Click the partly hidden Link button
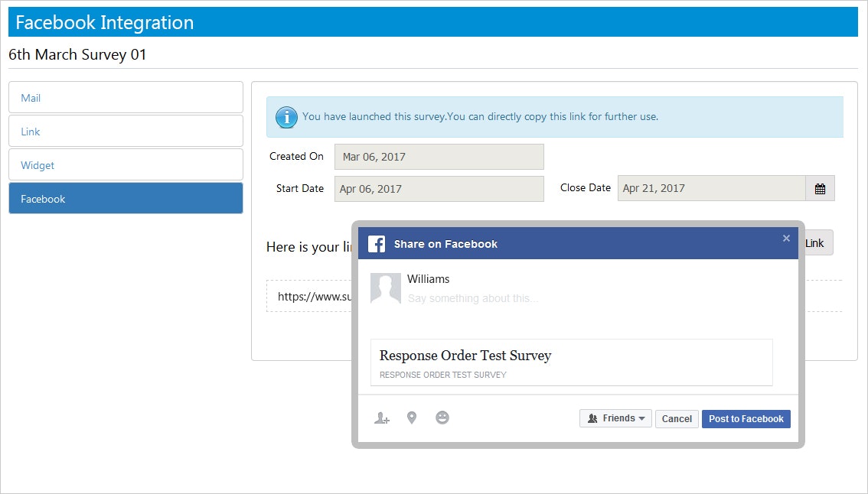 click(819, 243)
